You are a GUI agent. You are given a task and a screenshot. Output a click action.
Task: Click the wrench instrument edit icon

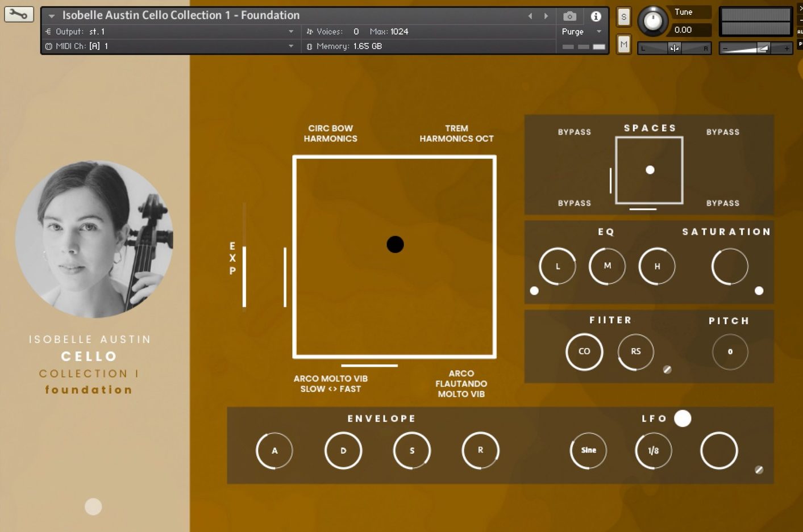pos(19,14)
